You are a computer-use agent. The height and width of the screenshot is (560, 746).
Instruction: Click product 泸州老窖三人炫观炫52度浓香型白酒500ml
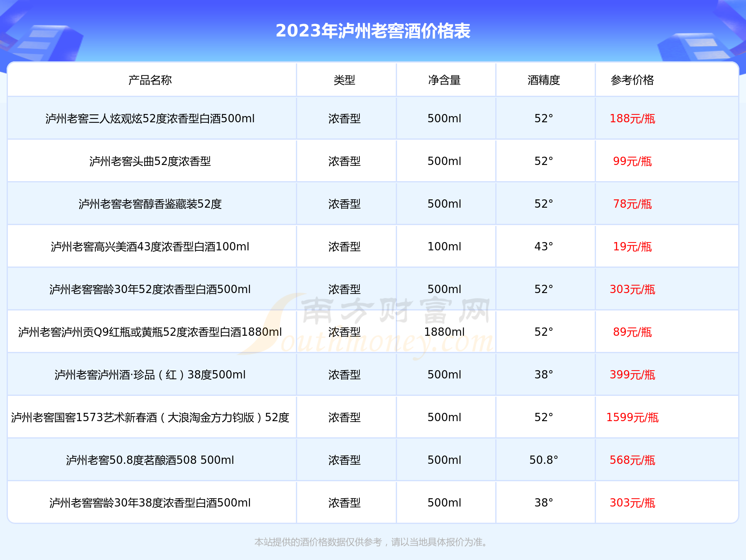(150, 119)
